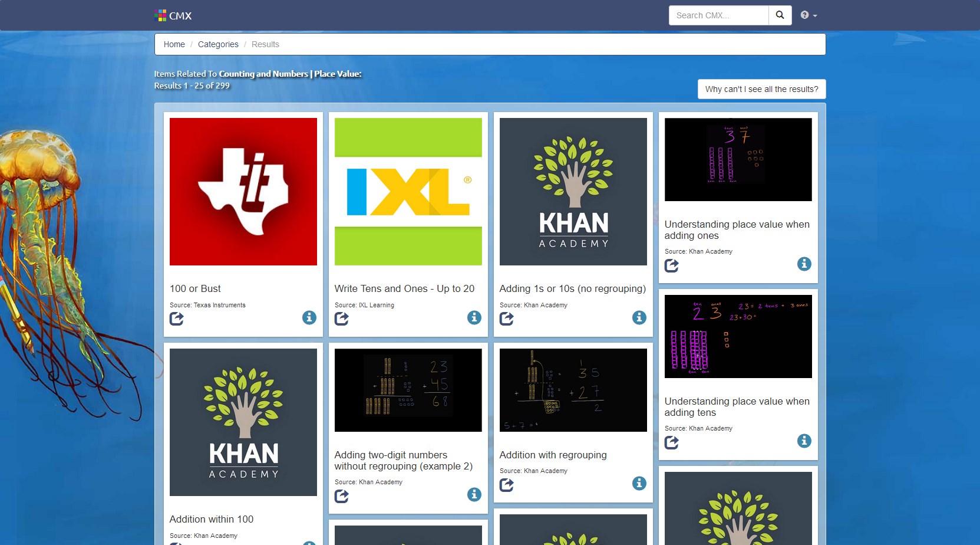Open 'Adding two-digit numbers without regrouping (example 2)' title
Image resolution: width=980 pixels, height=545 pixels.
[x=404, y=461]
